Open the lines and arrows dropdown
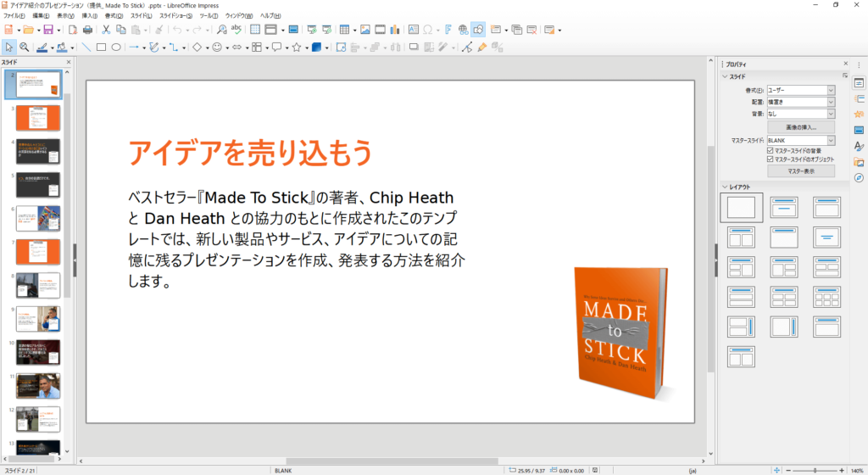The width and height of the screenshot is (868, 475). pos(144,47)
